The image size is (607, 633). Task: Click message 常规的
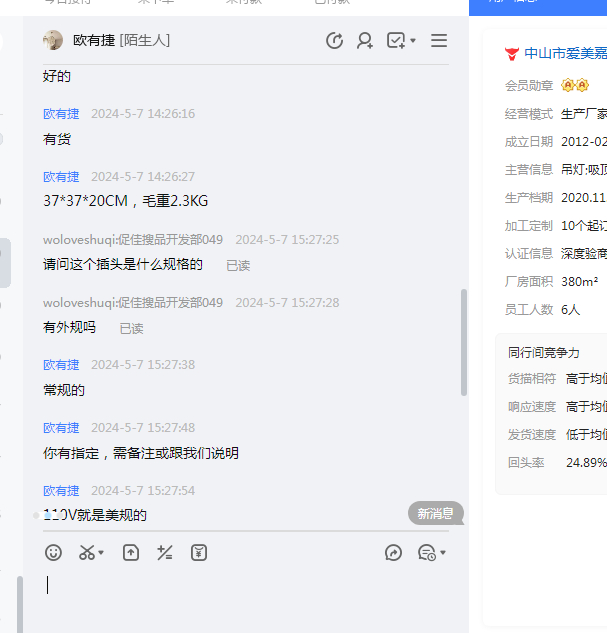click(x=64, y=390)
